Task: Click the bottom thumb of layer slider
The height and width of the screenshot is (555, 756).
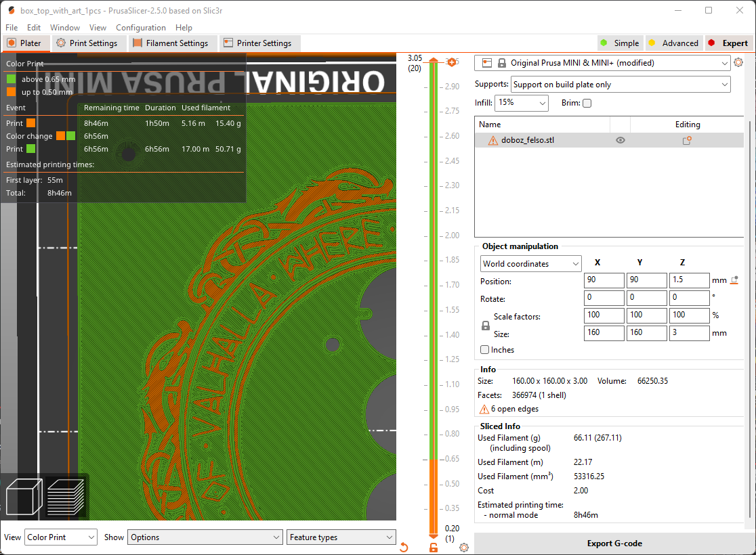Action: click(434, 536)
